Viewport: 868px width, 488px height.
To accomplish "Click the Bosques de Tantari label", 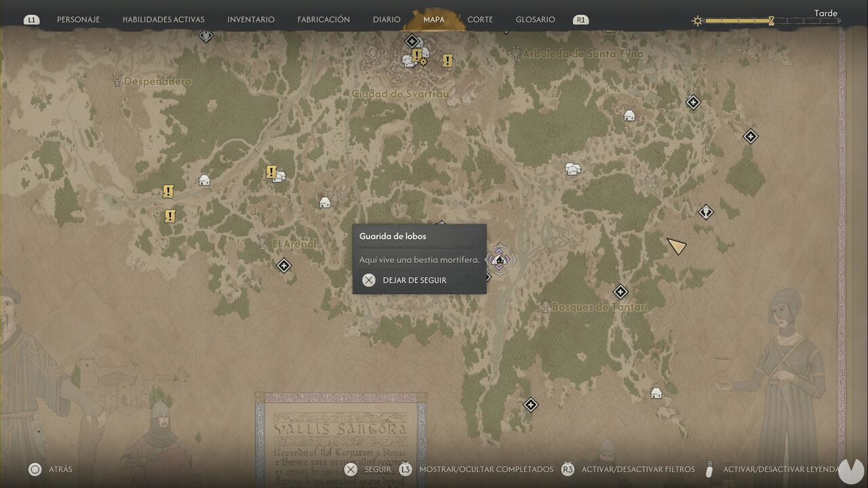I will [599, 307].
